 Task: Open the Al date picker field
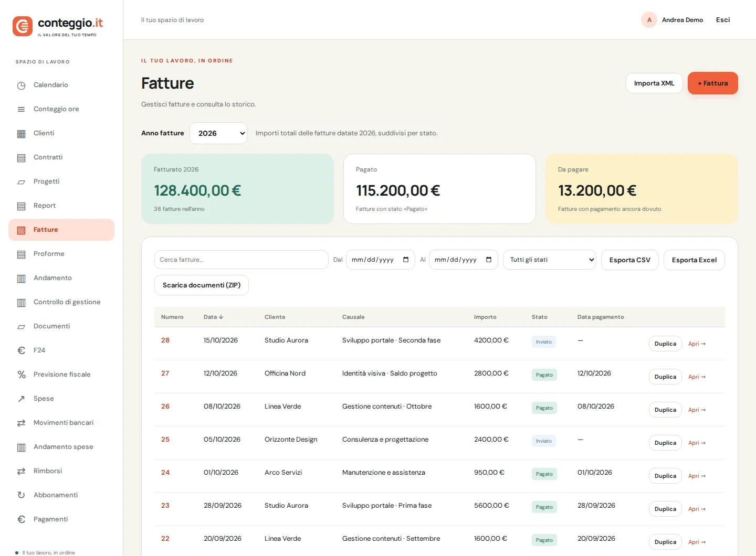pos(464,260)
